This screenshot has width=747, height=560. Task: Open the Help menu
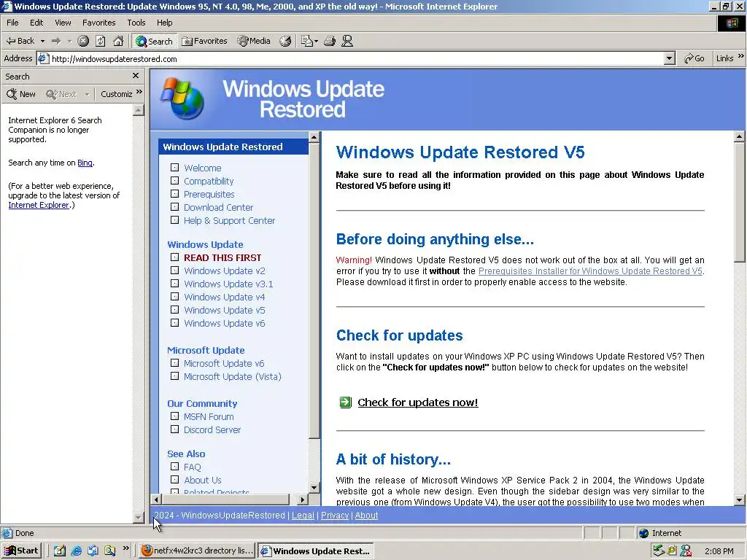click(x=164, y=23)
